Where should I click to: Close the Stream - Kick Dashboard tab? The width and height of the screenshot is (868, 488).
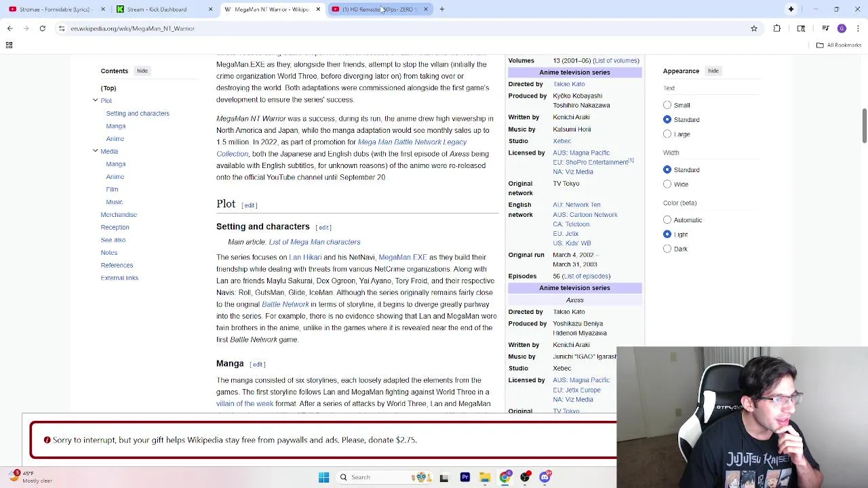point(210,9)
